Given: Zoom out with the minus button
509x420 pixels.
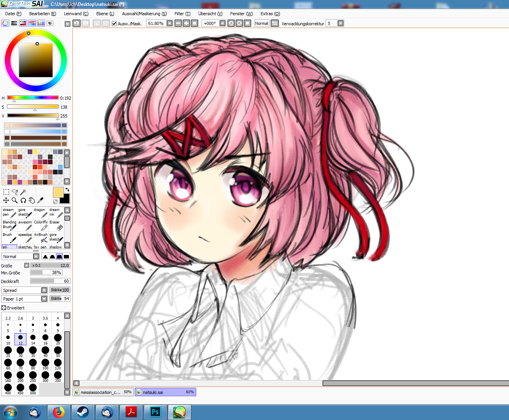Looking at the screenshot, I should [178, 23].
